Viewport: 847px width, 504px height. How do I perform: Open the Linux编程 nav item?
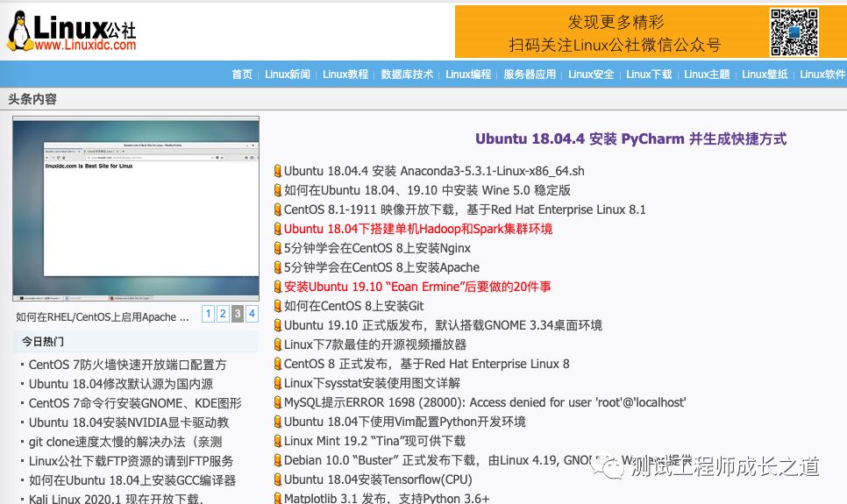[468, 74]
